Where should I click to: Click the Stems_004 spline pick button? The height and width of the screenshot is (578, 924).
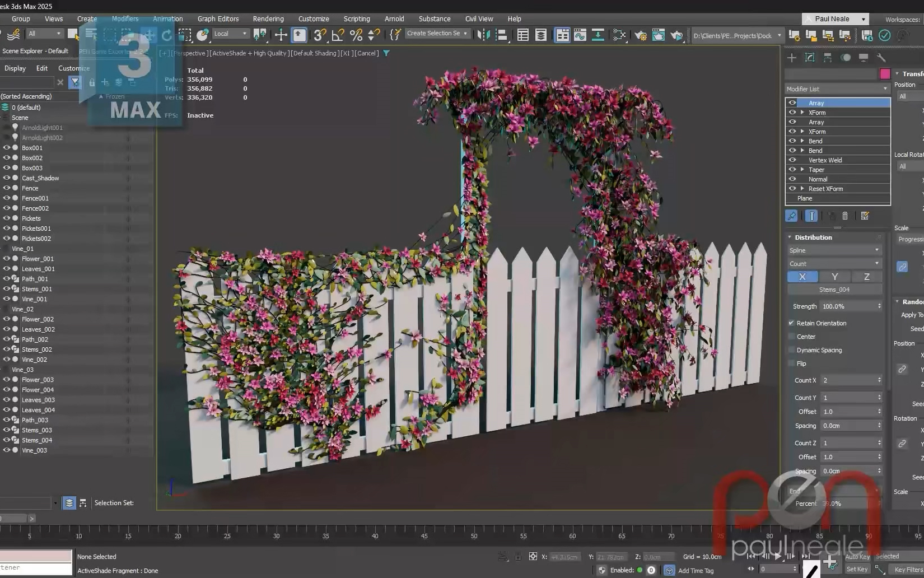click(x=834, y=290)
